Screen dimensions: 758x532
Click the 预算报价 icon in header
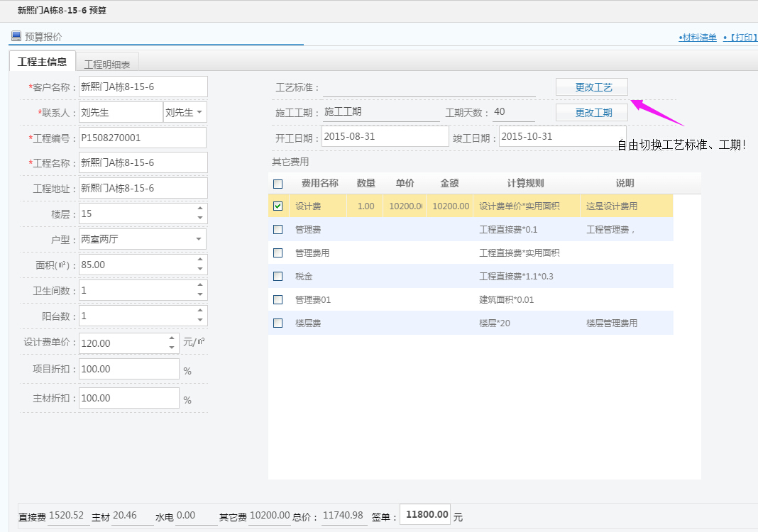tap(16, 36)
